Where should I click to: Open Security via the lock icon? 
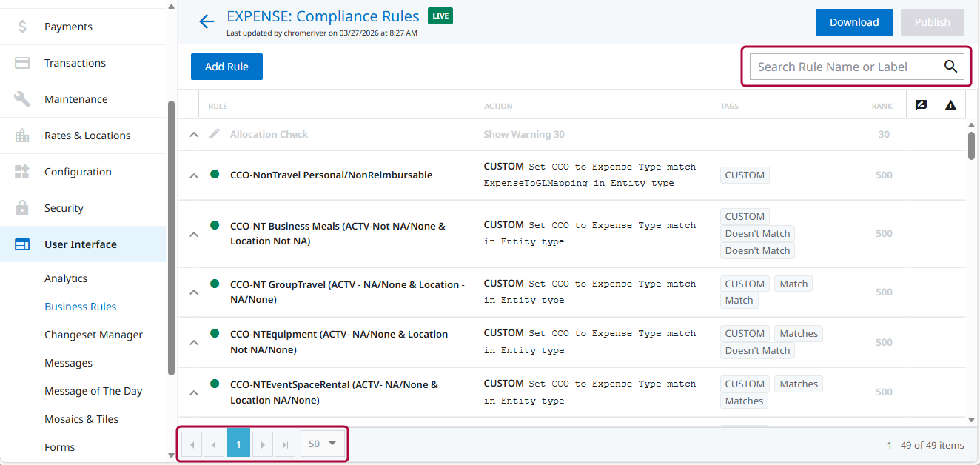point(22,208)
